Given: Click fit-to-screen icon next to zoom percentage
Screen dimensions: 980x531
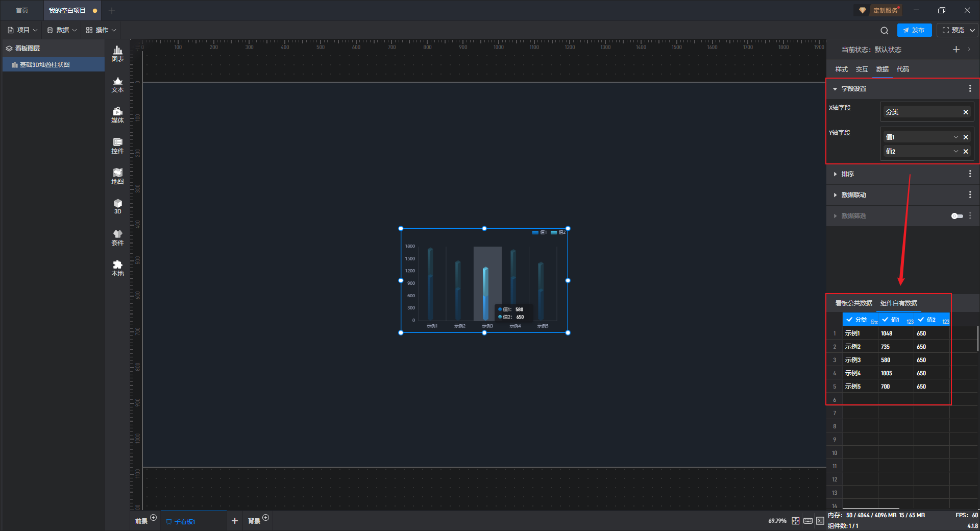Looking at the screenshot, I should pyautogui.click(x=796, y=521).
